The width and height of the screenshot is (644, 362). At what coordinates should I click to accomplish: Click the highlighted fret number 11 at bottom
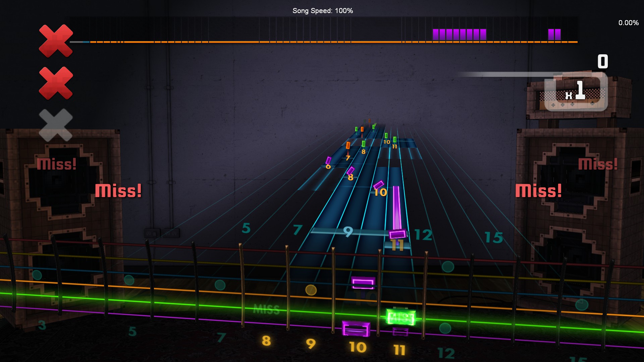(399, 350)
